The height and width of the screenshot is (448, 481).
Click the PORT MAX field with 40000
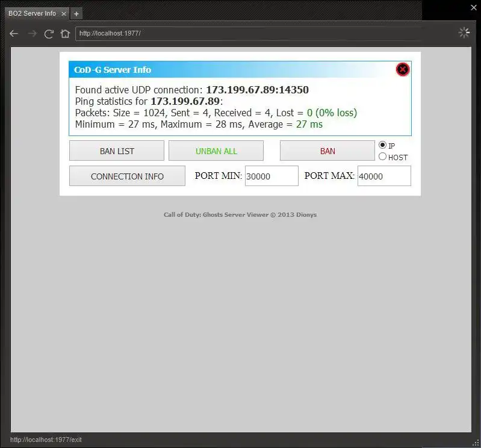(384, 176)
